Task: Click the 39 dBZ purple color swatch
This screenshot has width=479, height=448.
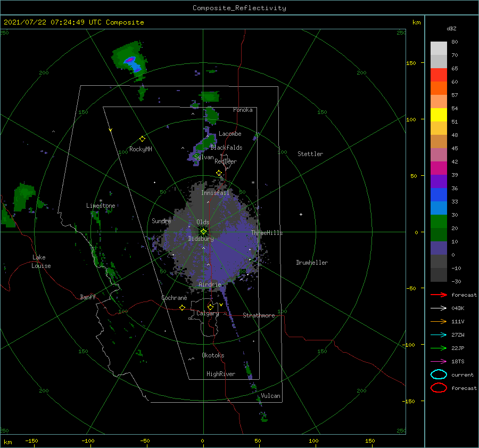Action: [x=439, y=181]
